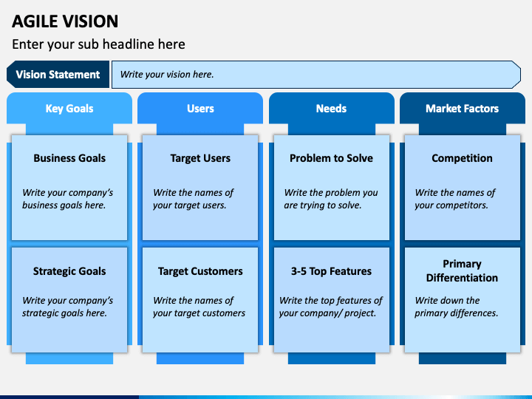Select the Market Factors column header

click(462, 108)
